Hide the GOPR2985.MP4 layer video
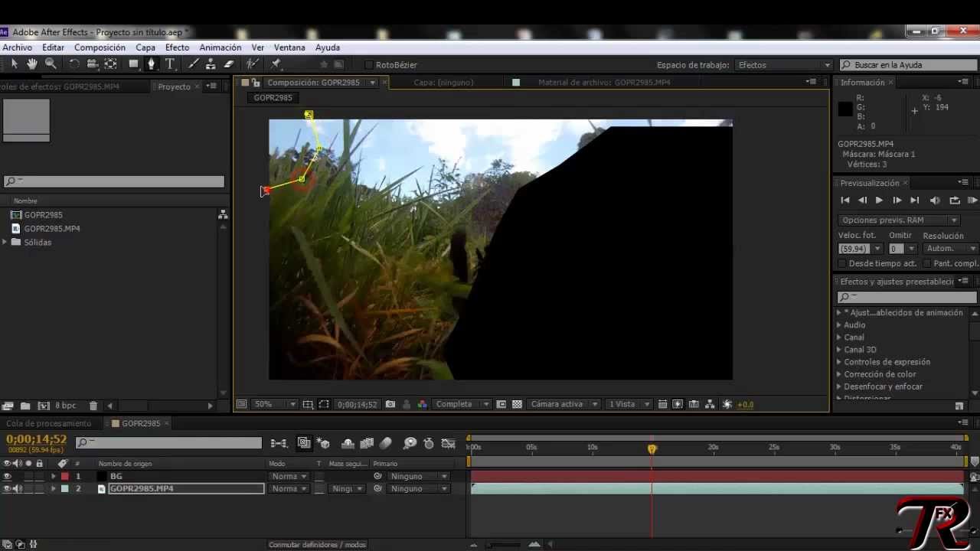This screenshot has width=980, height=551. pyautogui.click(x=7, y=488)
